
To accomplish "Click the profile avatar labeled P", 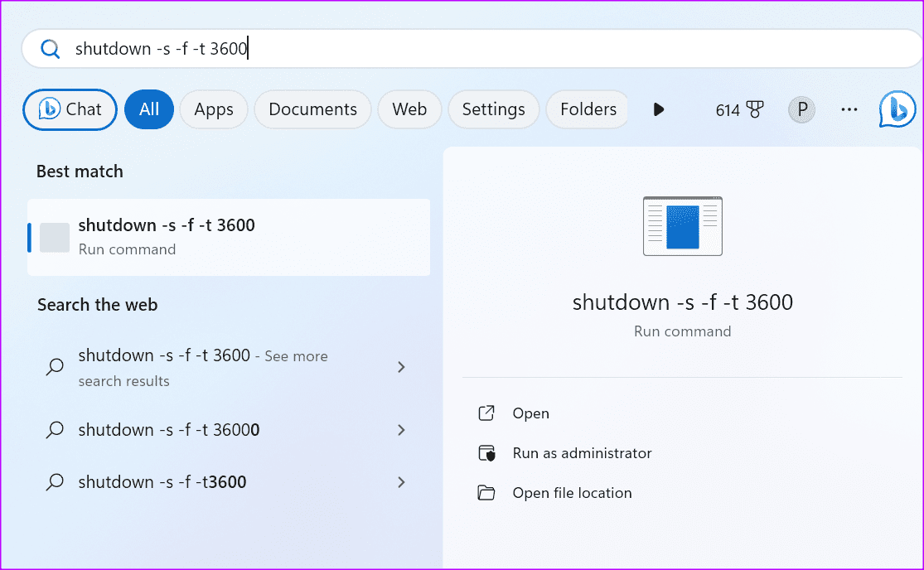I will (x=801, y=109).
